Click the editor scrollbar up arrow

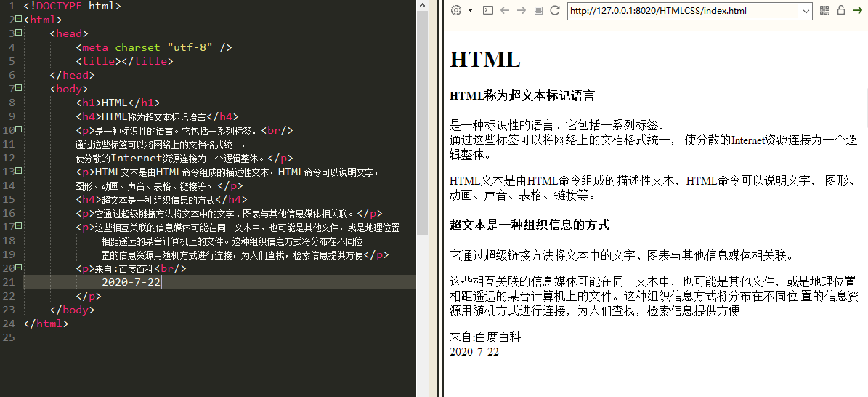click(x=422, y=5)
